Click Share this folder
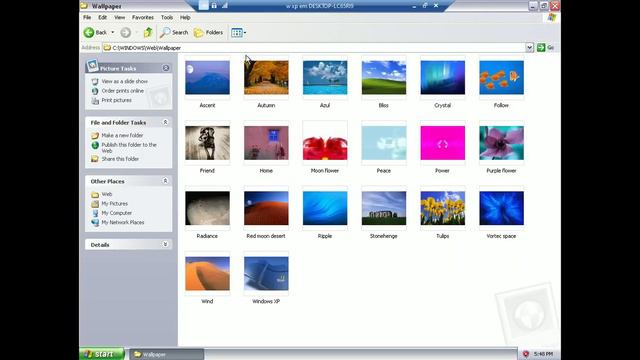This screenshot has height=360, width=640. pos(120,159)
